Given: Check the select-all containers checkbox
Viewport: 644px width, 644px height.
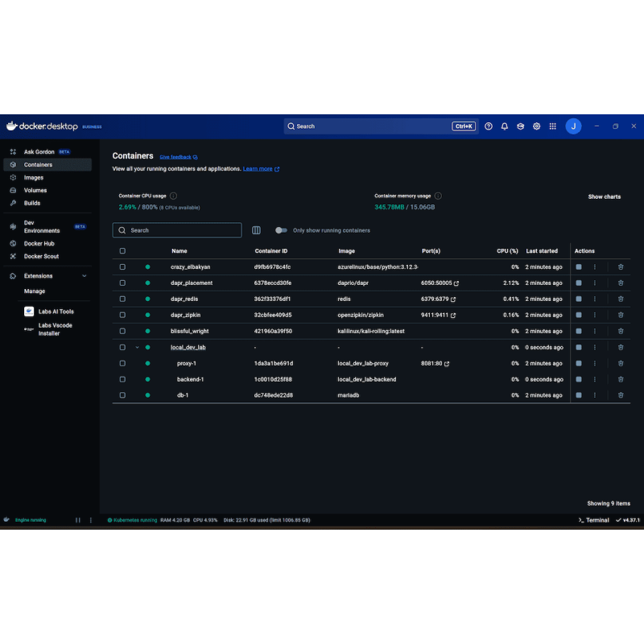Looking at the screenshot, I should pyautogui.click(x=122, y=251).
